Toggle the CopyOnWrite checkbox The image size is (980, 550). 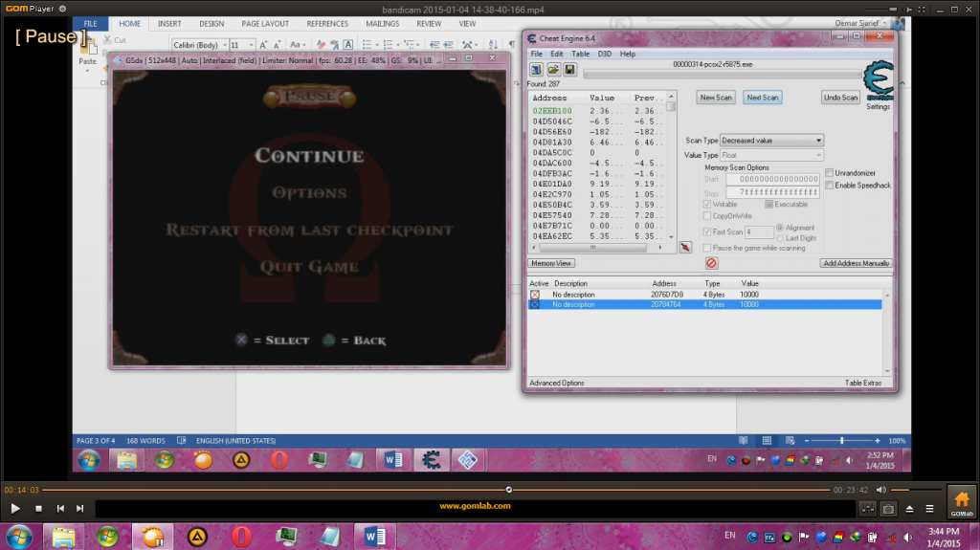click(707, 216)
